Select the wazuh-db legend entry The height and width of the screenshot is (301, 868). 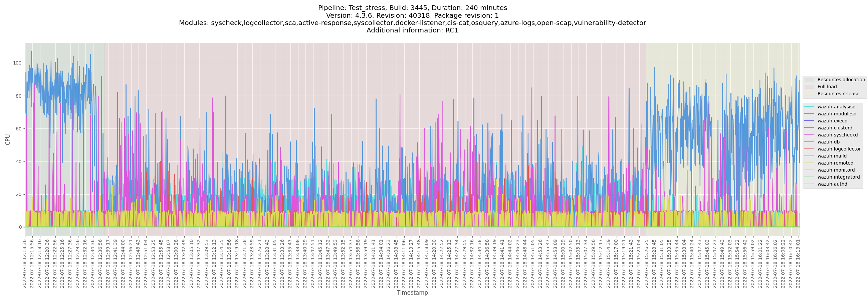828,142
